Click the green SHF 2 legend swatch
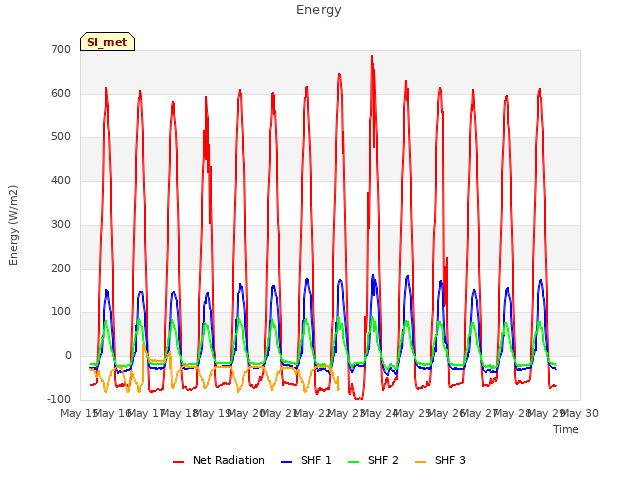The height and width of the screenshot is (480, 640). (353, 462)
